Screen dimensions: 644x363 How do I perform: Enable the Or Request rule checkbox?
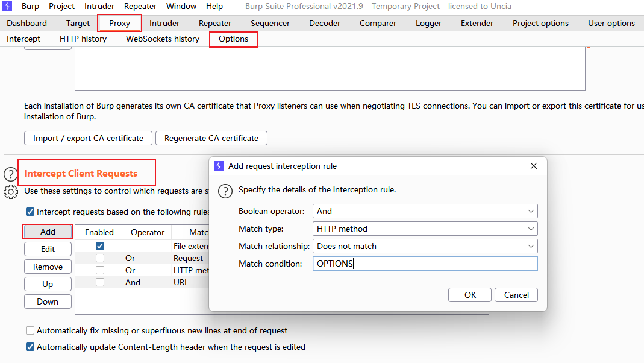pyautogui.click(x=100, y=258)
